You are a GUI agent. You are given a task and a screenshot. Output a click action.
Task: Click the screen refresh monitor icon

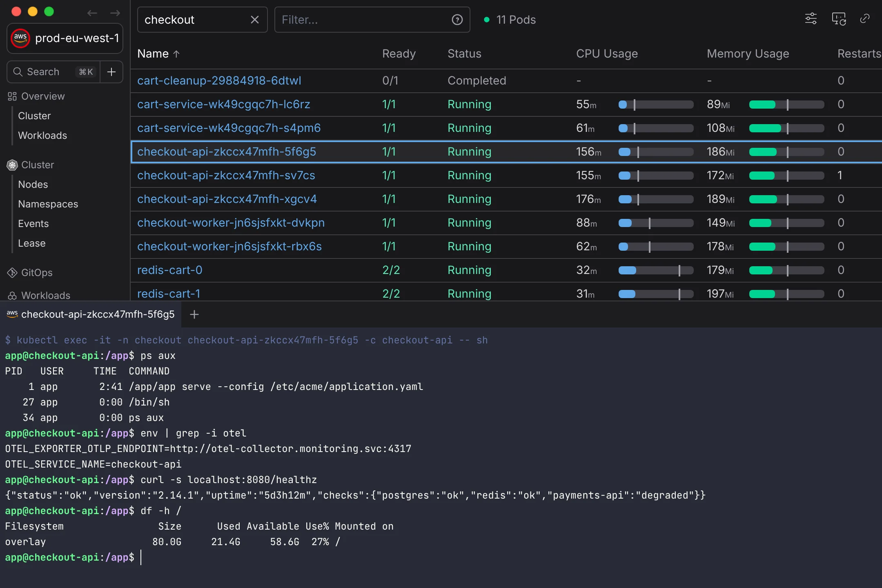[x=839, y=19]
